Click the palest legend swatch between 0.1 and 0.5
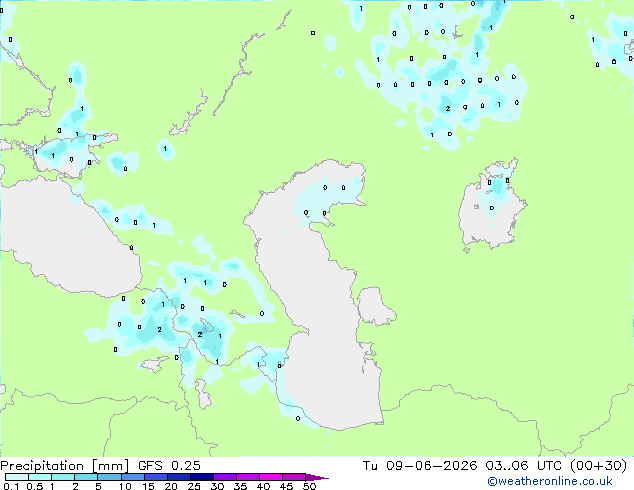The image size is (634, 490). click(x=17, y=477)
